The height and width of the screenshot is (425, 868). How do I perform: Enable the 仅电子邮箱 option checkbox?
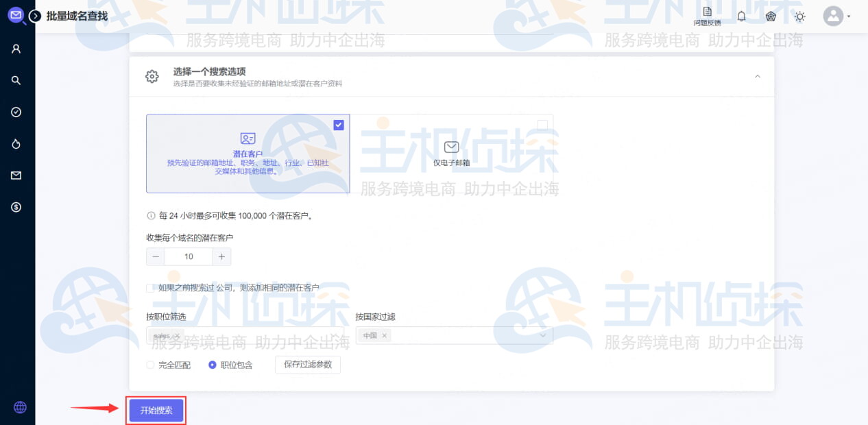[x=542, y=125]
